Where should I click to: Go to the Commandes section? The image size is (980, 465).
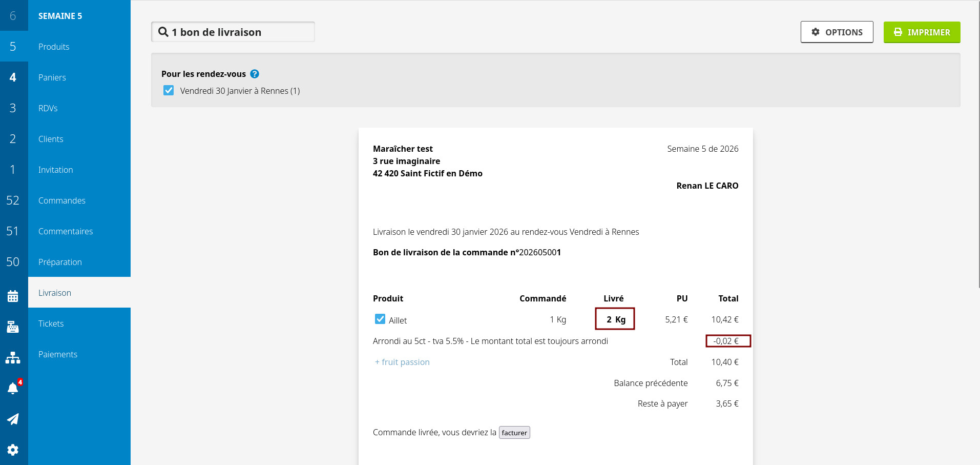(62, 200)
